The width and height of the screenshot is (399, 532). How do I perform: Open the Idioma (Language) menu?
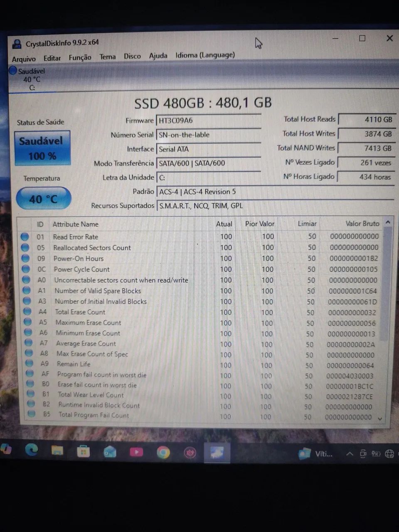tap(205, 55)
